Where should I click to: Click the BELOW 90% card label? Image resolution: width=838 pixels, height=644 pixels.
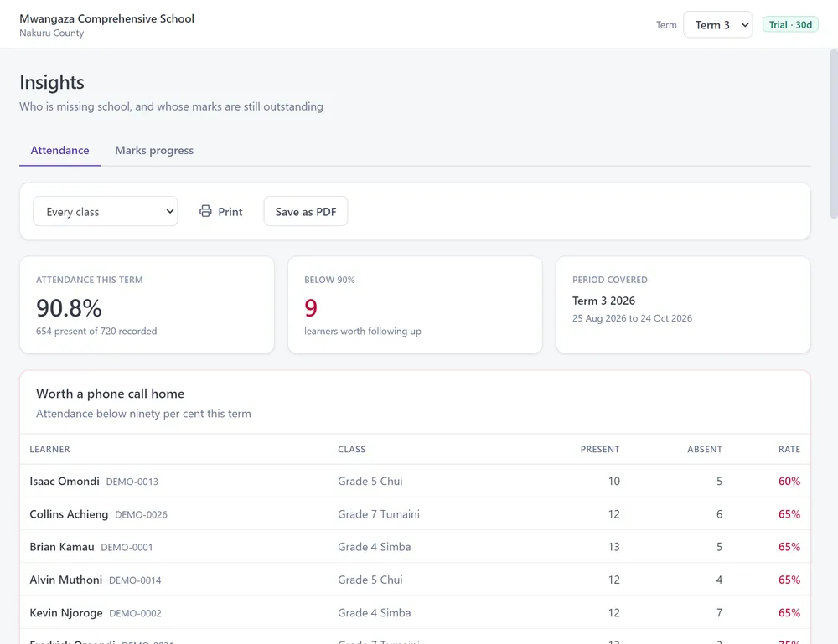(329, 280)
